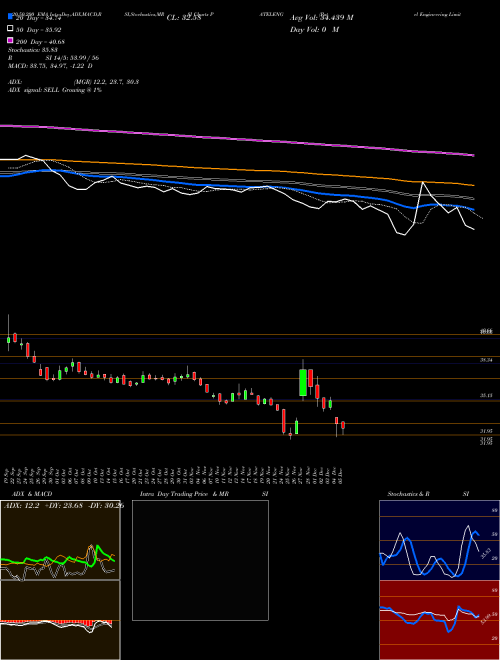Click the MACD values line
This screenshot has width=500, height=660.
50,66
